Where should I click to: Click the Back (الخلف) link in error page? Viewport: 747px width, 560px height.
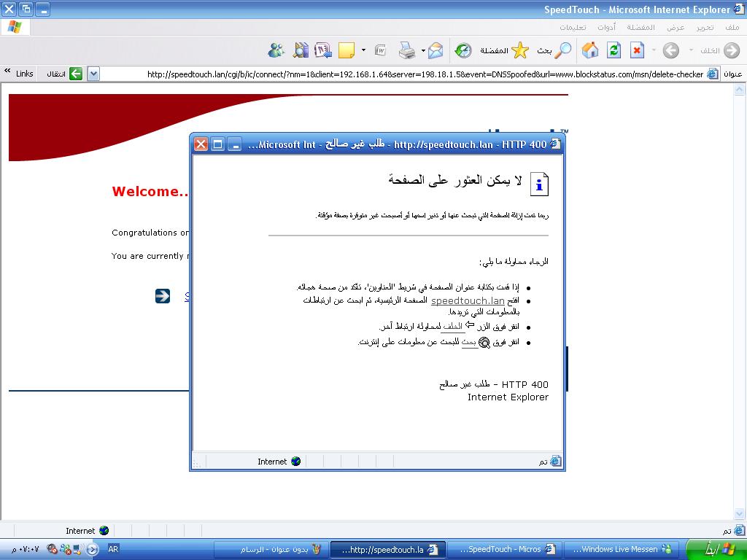[452, 327]
